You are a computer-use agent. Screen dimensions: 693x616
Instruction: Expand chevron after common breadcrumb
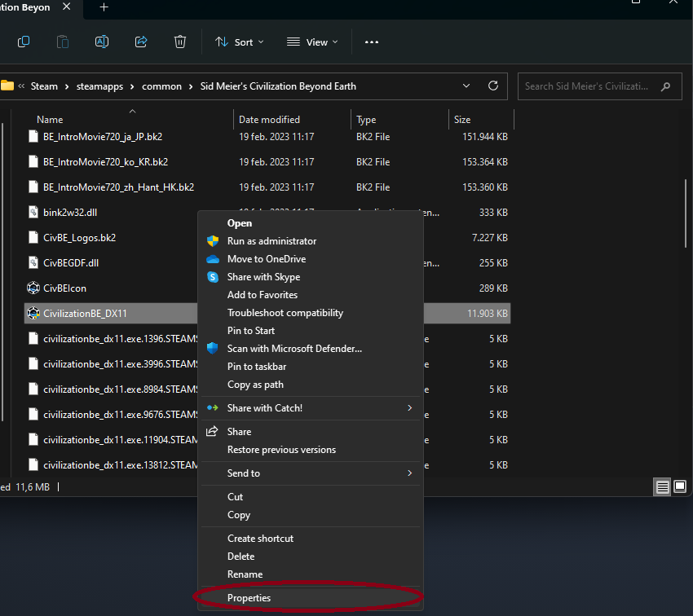pyautogui.click(x=191, y=86)
